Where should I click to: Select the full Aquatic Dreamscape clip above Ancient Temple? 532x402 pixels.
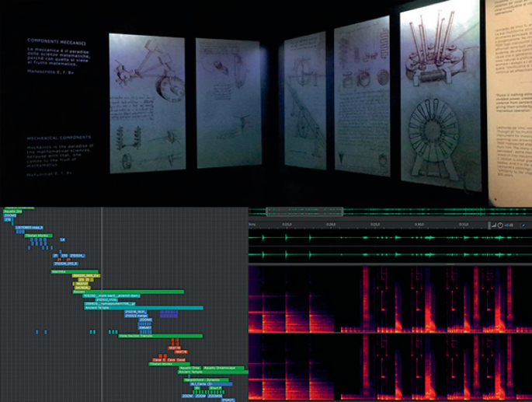click(x=224, y=368)
